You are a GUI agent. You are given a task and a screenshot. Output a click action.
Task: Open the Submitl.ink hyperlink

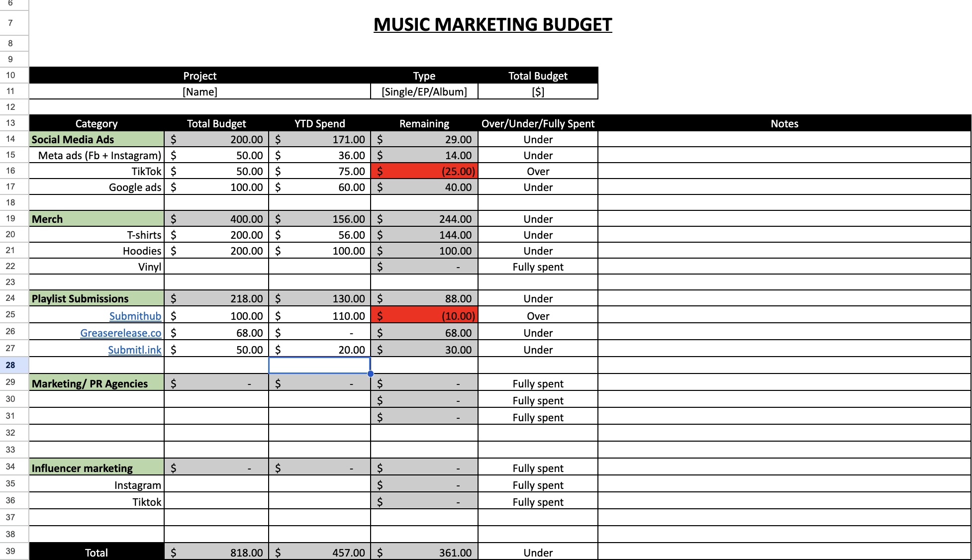(x=134, y=350)
